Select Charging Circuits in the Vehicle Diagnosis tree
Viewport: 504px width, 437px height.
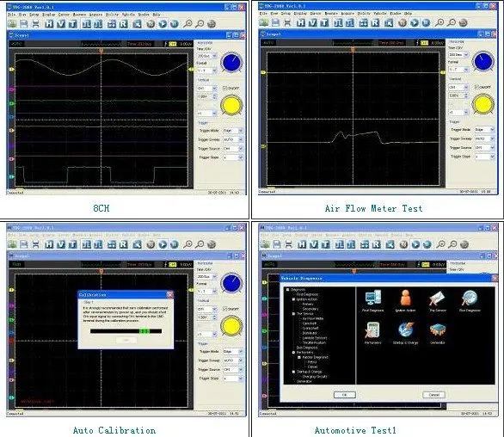tap(315, 377)
